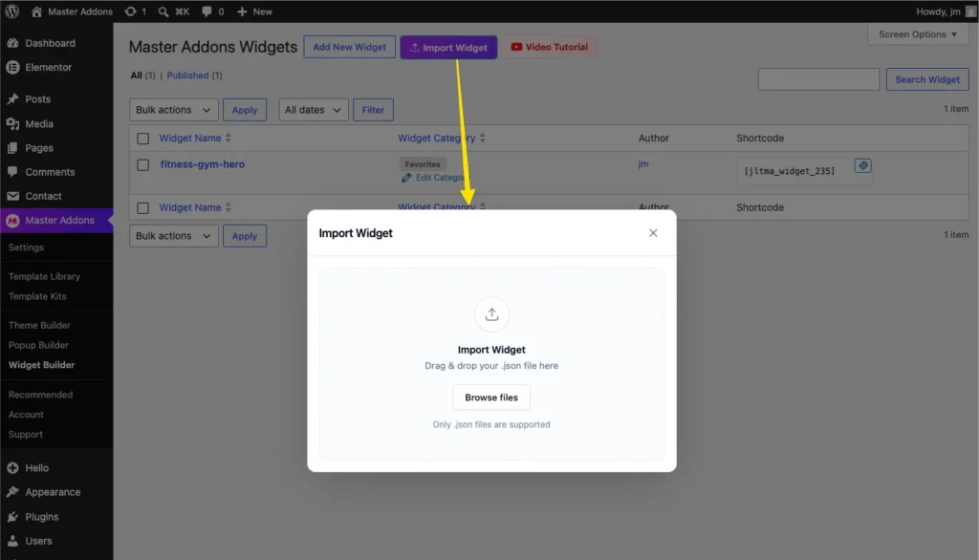The image size is (979, 560).
Task: Open the Video Tutorial button
Action: pos(550,47)
